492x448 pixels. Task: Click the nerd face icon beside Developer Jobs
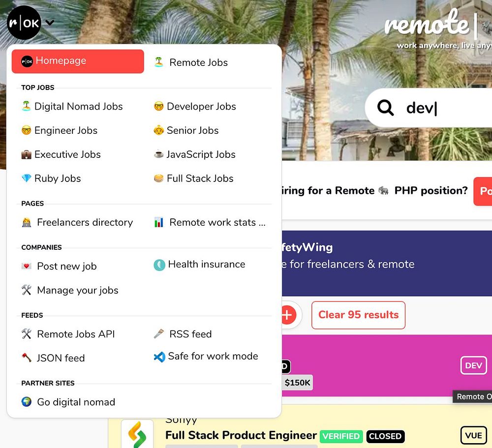pos(159,106)
